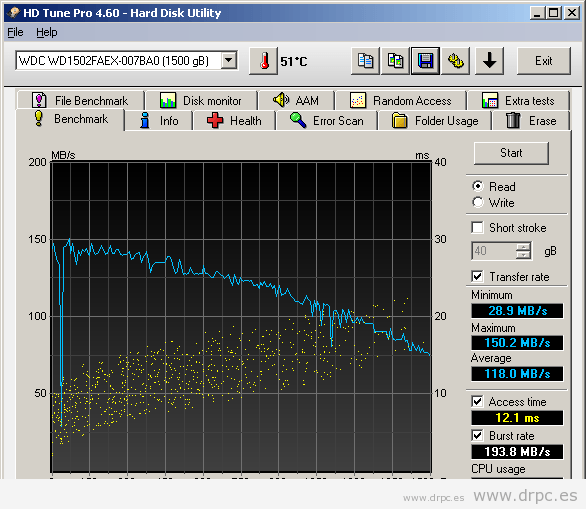The height and width of the screenshot is (509, 586).
Task: Click the Exit button
Action: coord(543,61)
